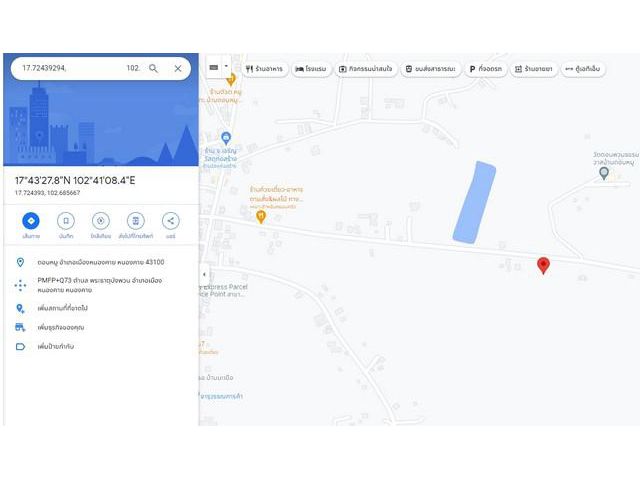Image resolution: width=640 pixels, height=480 pixels.
Task: Click the red dropped pin marker
Action: click(x=543, y=264)
